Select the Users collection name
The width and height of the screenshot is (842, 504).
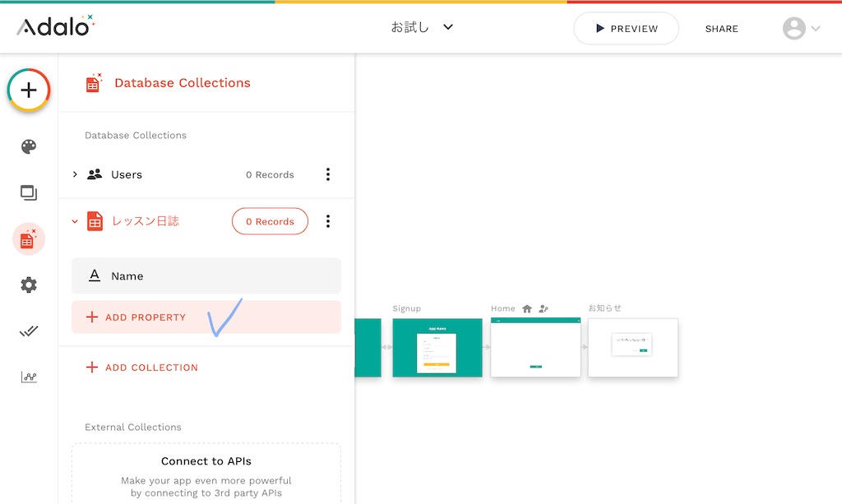(127, 174)
